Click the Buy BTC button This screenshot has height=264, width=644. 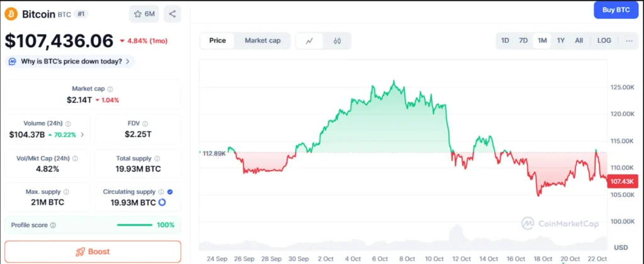click(x=616, y=10)
